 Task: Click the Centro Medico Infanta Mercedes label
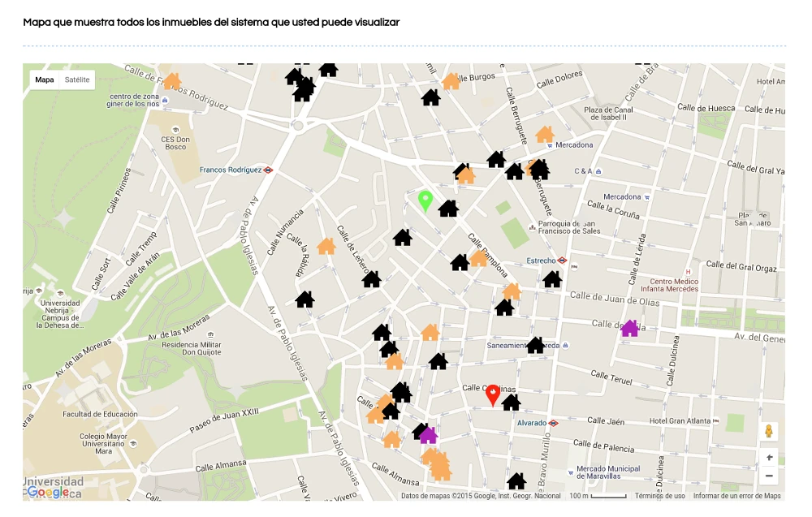[x=670, y=285]
